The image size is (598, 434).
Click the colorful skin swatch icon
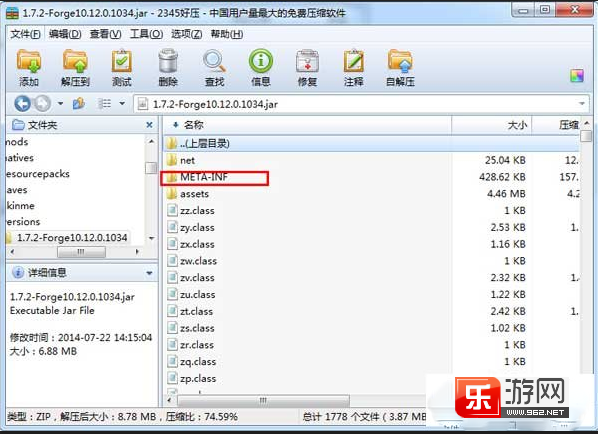(x=577, y=76)
